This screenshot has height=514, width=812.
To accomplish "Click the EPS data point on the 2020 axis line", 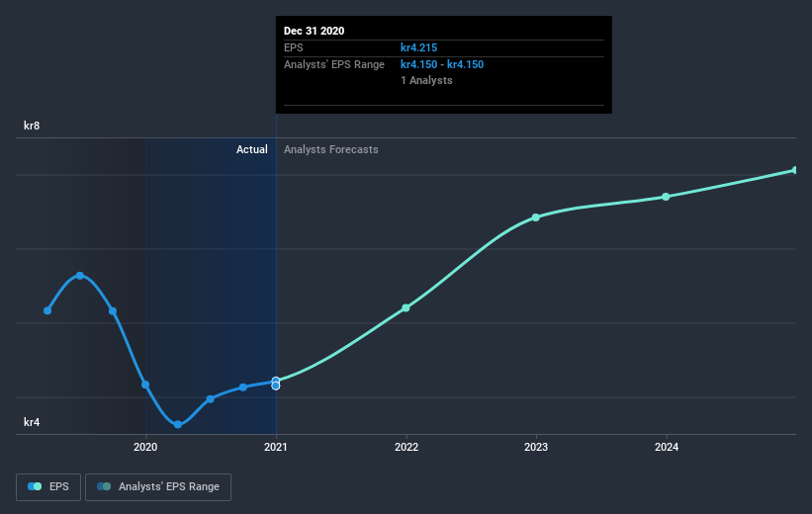I will (x=145, y=385).
